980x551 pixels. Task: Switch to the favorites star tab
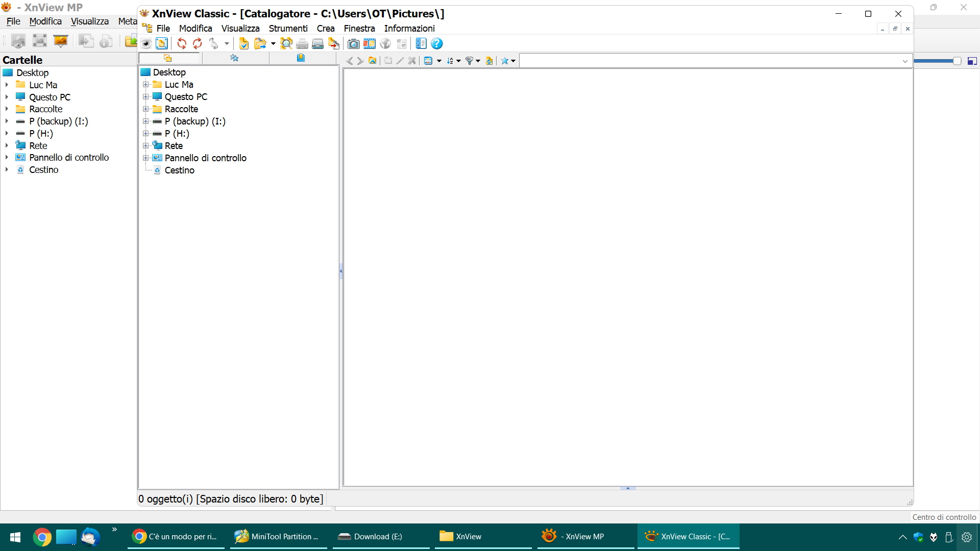[235, 58]
